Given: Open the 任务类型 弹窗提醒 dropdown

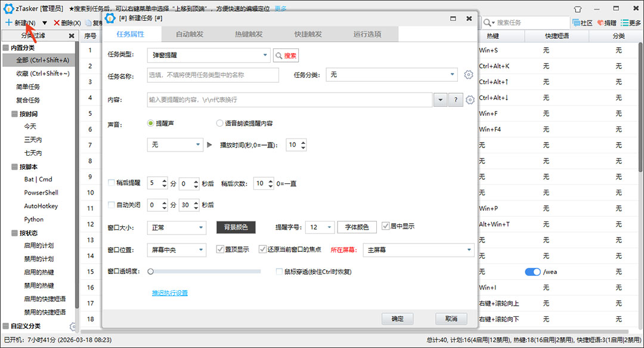Looking at the screenshot, I should point(209,55).
